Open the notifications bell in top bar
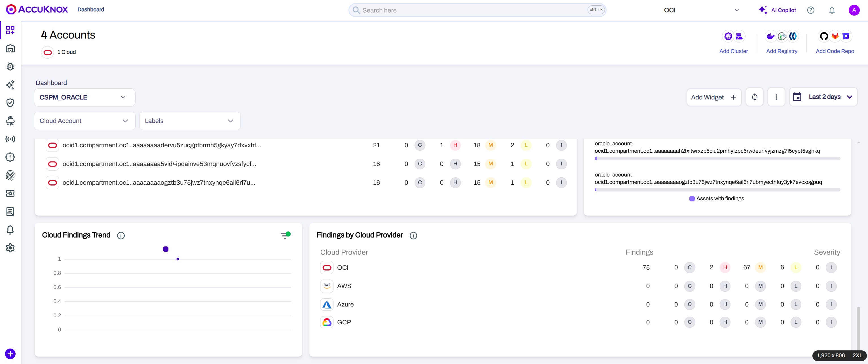The image size is (868, 364). click(x=832, y=10)
